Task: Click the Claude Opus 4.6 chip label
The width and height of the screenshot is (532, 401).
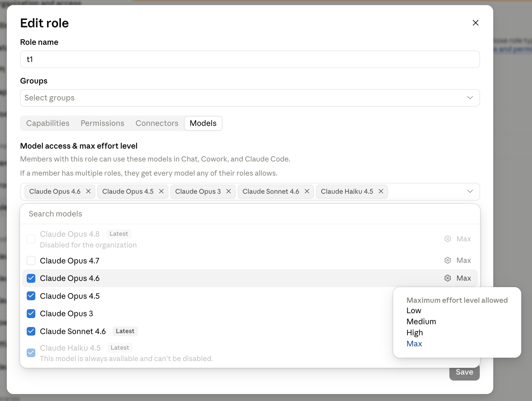Action: pyautogui.click(x=55, y=191)
